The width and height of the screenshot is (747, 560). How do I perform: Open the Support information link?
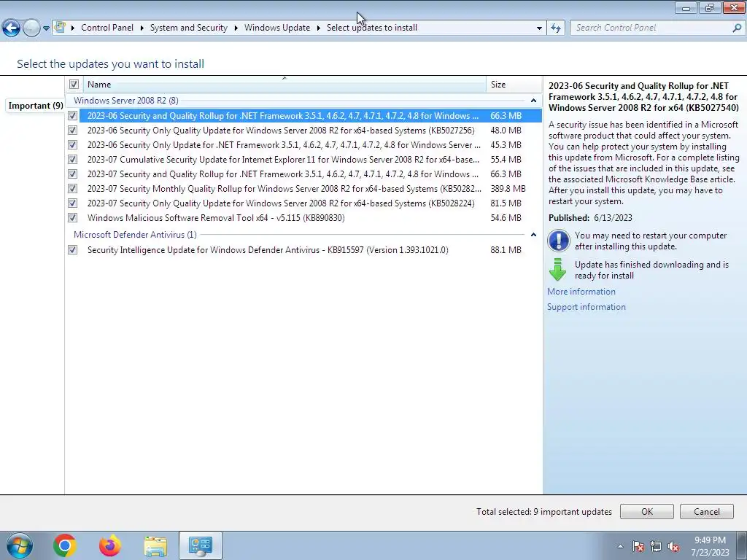(587, 307)
